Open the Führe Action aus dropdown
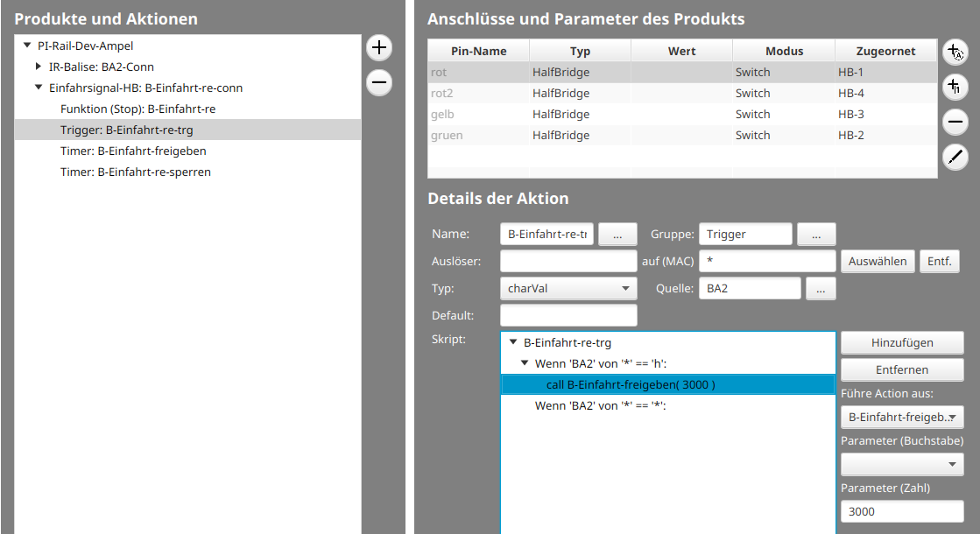This screenshot has height=534, width=980. click(902, 417)
